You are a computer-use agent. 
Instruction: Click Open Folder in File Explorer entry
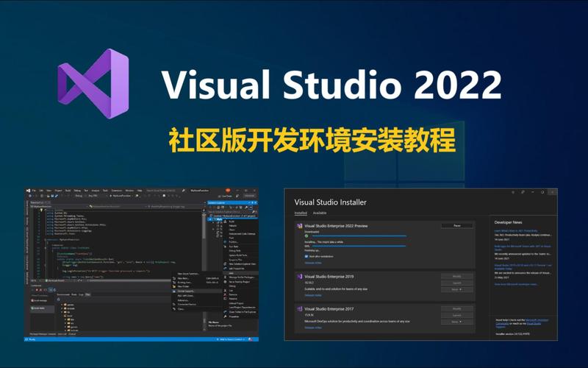(241, 311)
